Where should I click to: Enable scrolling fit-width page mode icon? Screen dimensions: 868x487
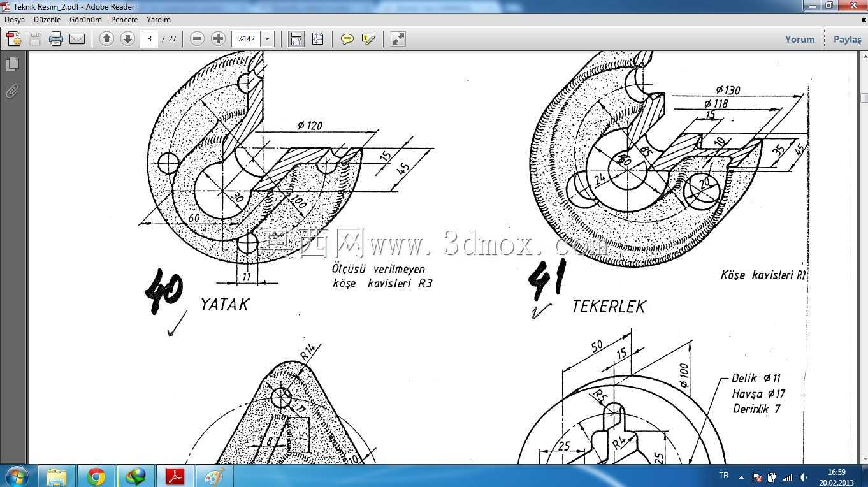296,39
